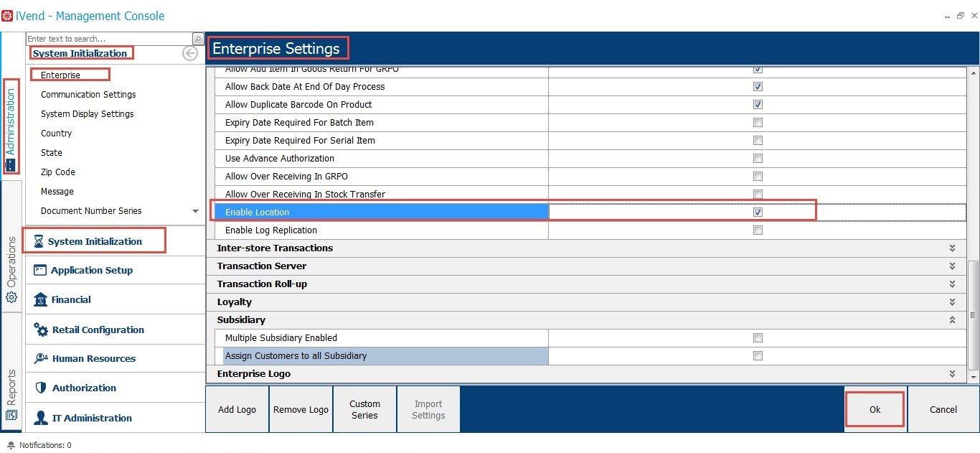Click the Application Setup window icon
Image resolution: width=980 pixels, height=453 pixels.
click(x=40, y=270)
